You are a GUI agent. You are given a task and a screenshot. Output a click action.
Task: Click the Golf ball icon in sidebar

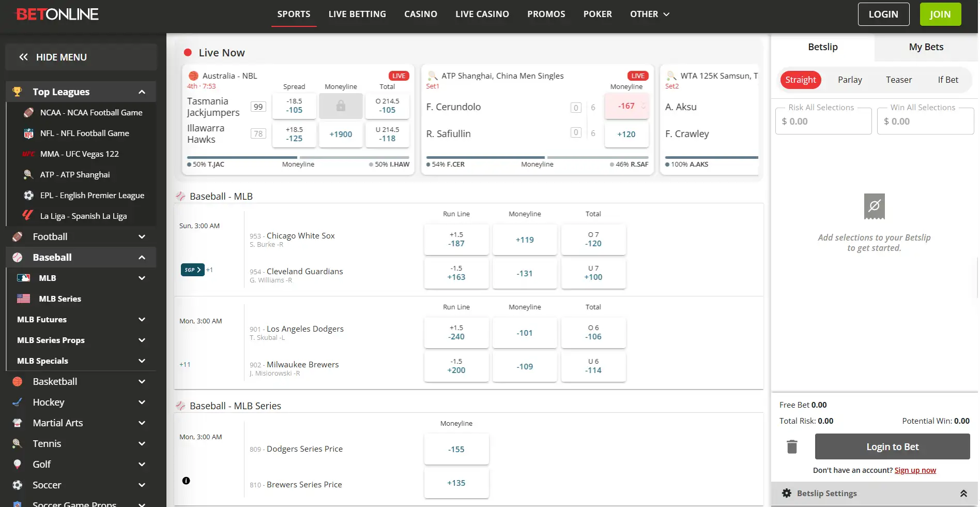click(18, 464)
